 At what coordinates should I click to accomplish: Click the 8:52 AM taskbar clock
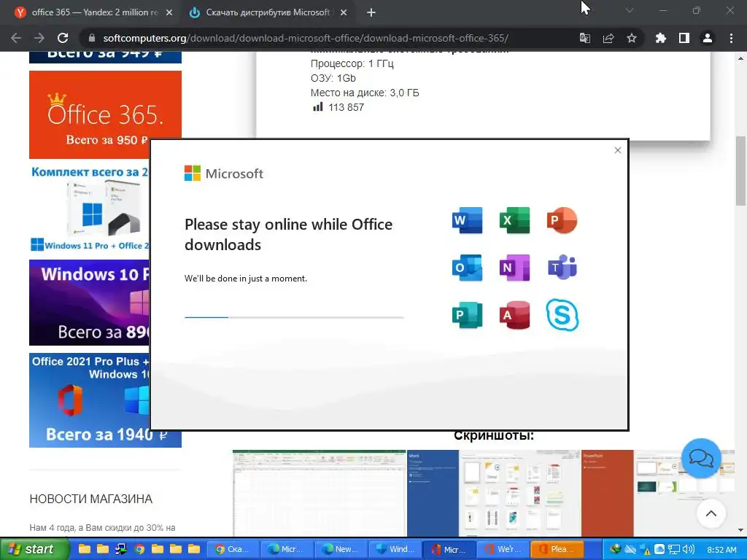(721, 550)
